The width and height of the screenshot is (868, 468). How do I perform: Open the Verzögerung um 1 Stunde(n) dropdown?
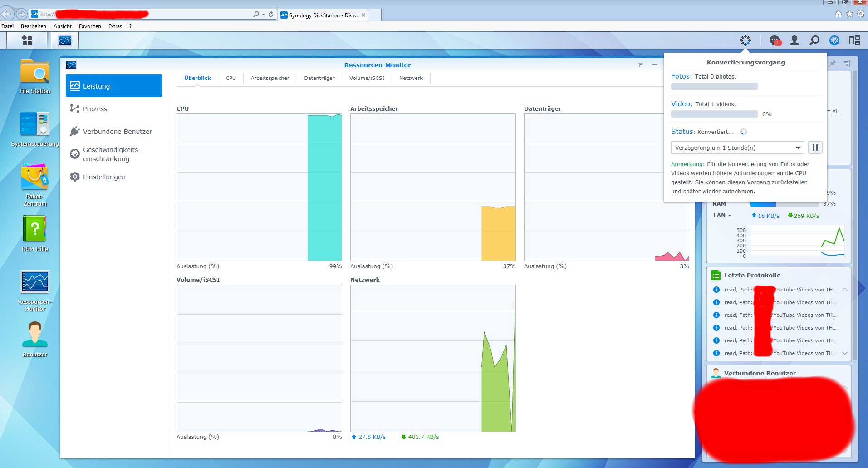pos(737,148)
